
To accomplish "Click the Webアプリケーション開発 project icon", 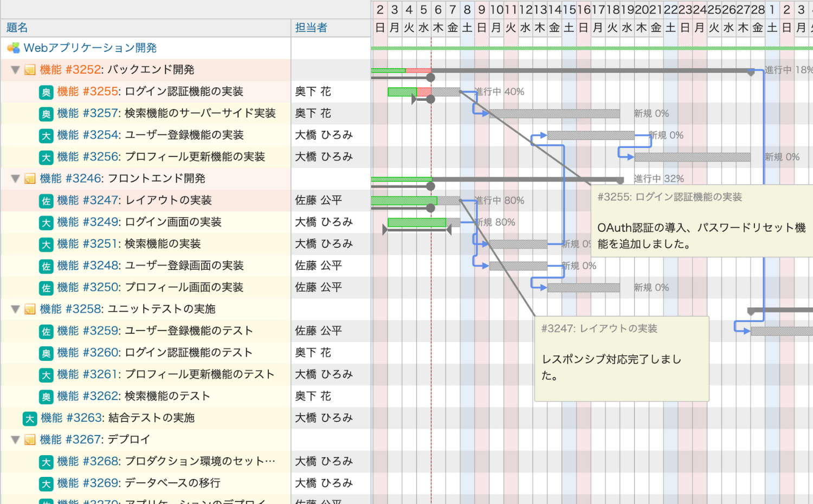I will pyautogui.click(x=13, y=48).
